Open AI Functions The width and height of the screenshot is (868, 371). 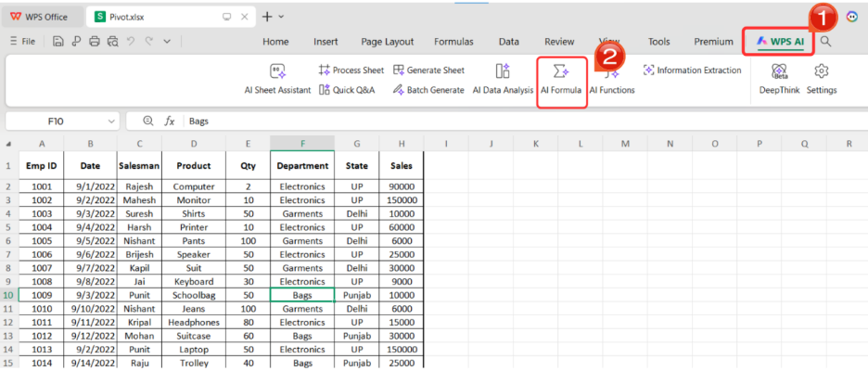click(612, 79)
